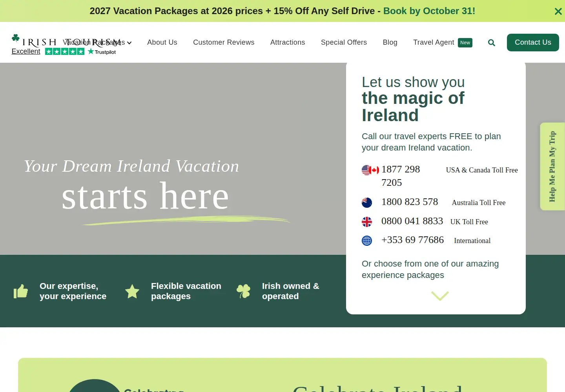Open Customer Reviews in the navigation
This screenshot has width=565, height=392.
pos(224,42)
